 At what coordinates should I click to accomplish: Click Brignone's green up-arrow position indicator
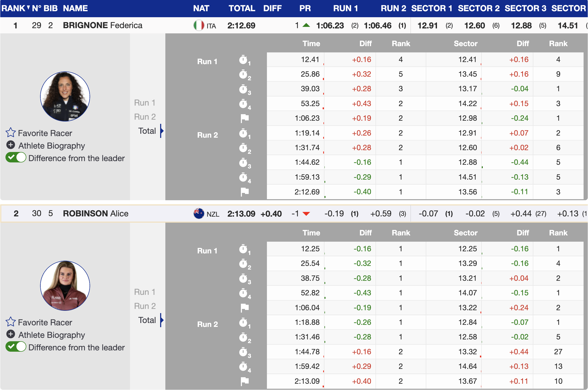306,25
